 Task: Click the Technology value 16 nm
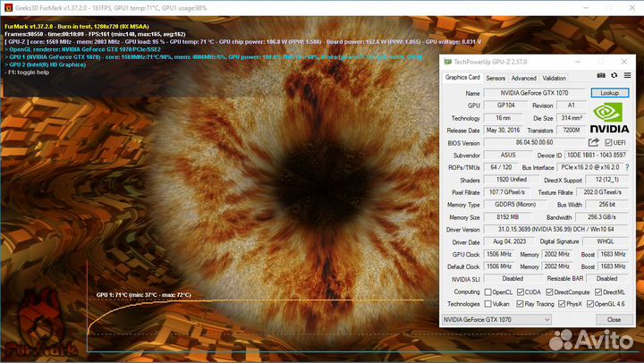click(x=503, y=118)
